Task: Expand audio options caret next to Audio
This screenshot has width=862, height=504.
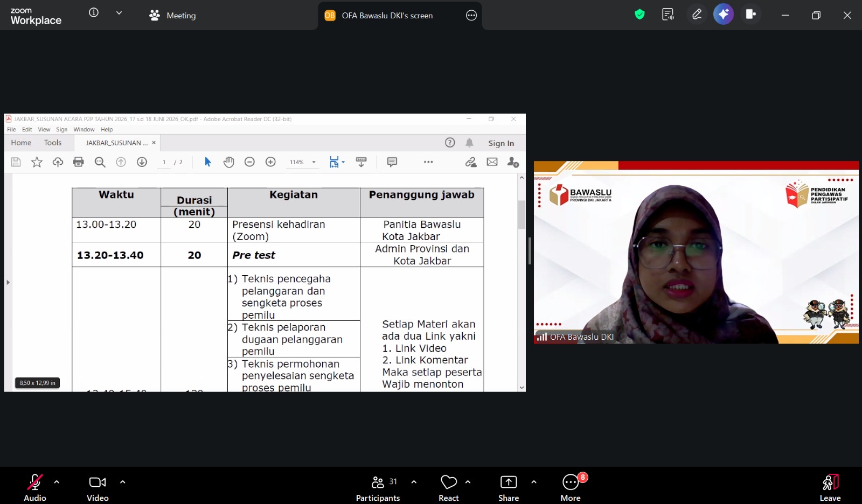Action: point(57,482)
